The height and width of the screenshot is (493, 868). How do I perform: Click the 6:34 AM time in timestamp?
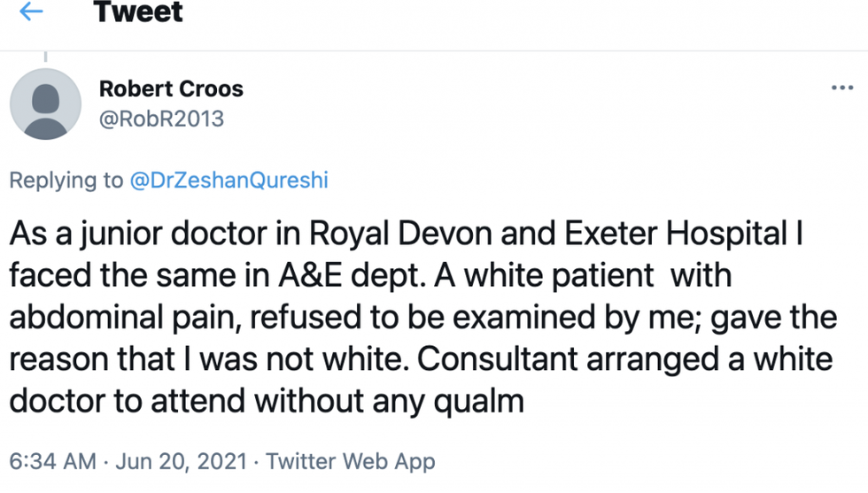(53, 461)
